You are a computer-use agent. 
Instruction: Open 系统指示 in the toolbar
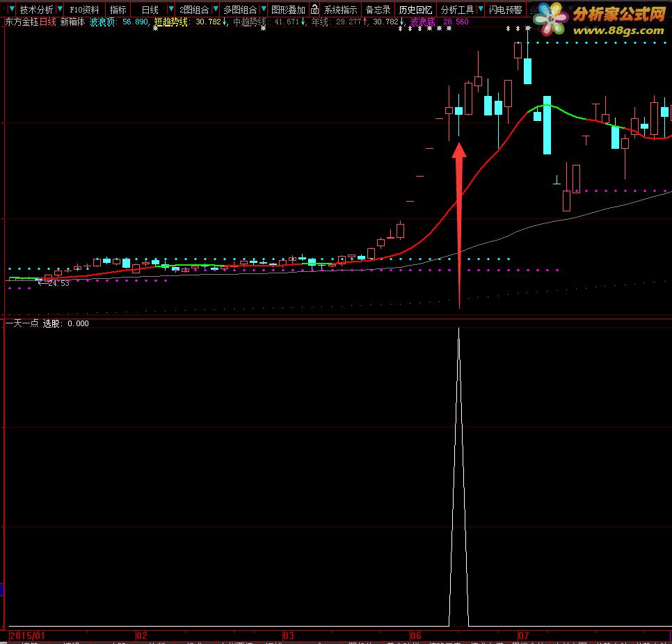click(x=340, y=10)
